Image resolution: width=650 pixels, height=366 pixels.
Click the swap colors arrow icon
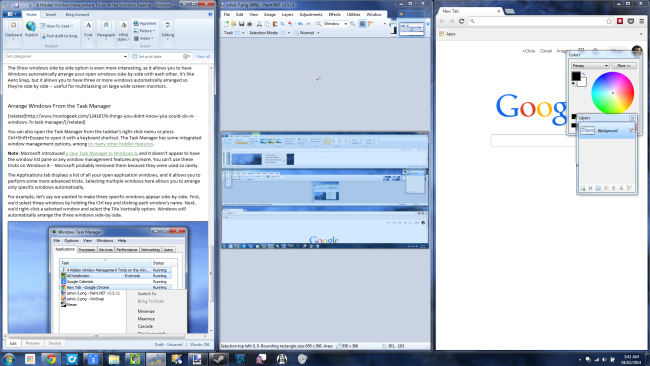(x=584, y=74)
